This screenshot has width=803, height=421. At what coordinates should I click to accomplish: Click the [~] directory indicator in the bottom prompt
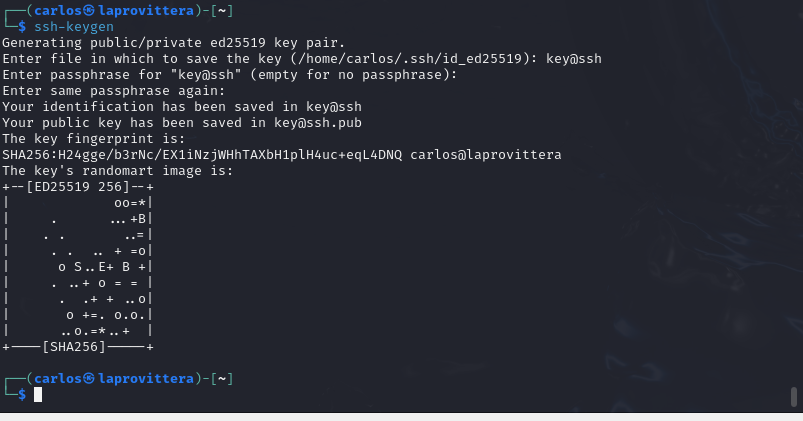[222, 378]
